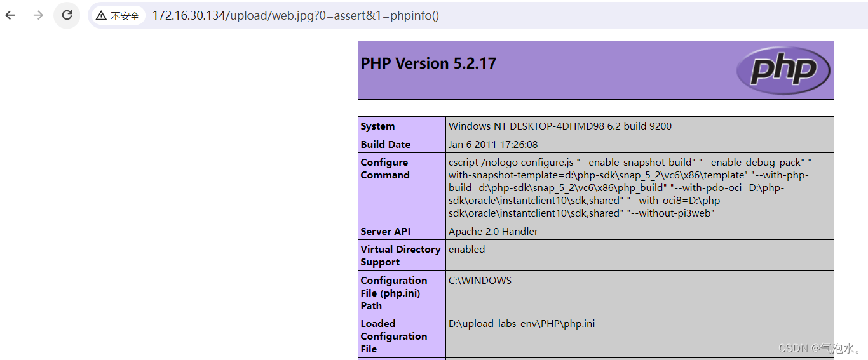Select the Build Date label

(386, 144)
